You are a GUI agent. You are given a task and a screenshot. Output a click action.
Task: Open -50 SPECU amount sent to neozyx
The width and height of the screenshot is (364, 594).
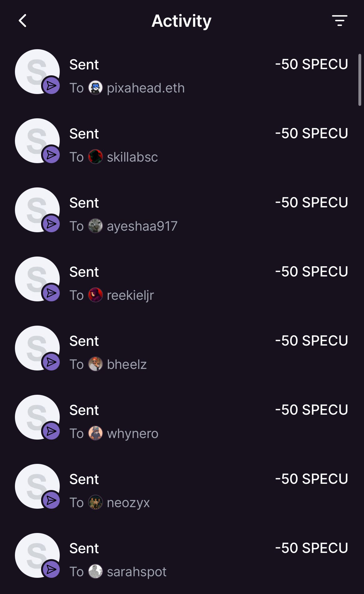point(311,479)
